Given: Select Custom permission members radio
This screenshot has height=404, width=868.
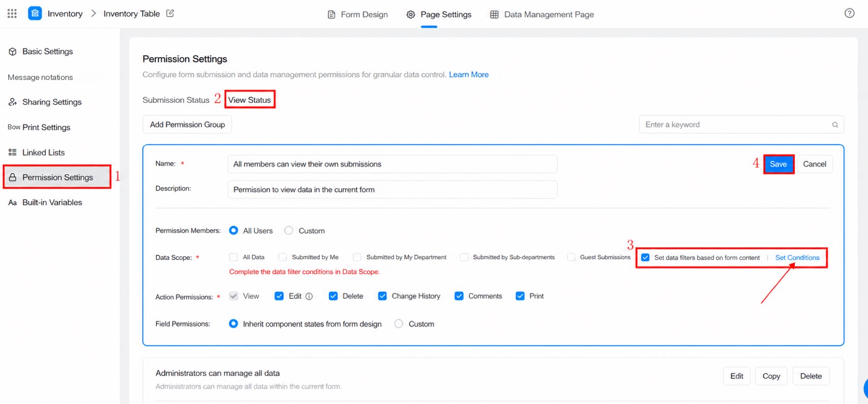Looking at the screenshot, I should pos(289,230).
